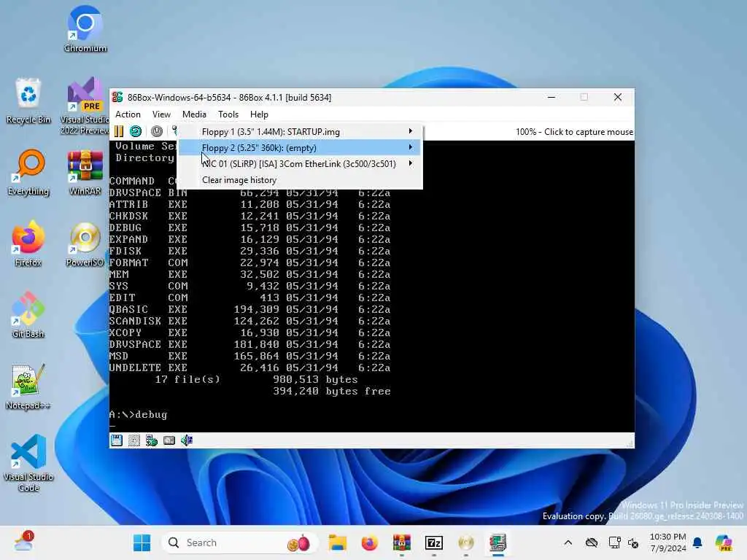This screenshot has height=560, width=747.
Task: Launch Visual Studio Code desktop shortcut
Action: (28, 463)
